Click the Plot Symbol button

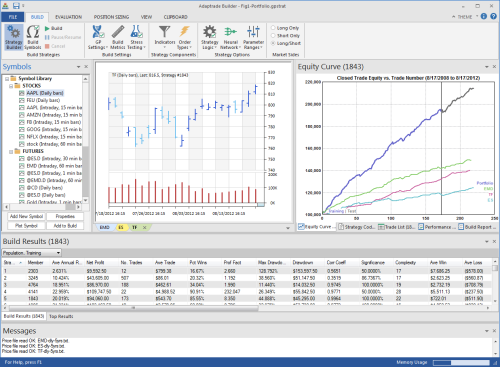(x=26, y=226)
